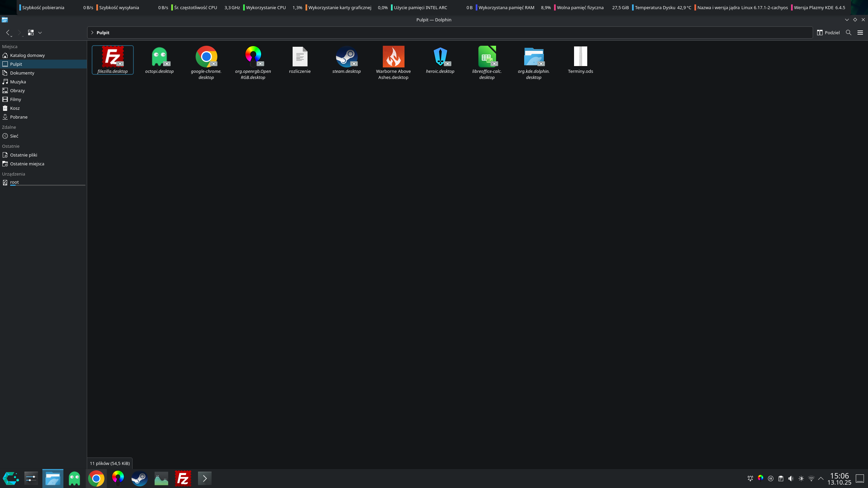The height and width of the screenshot is (488, 868).
Task: Launch FileZilla from the taskbar
Action: tap(183, 479)
